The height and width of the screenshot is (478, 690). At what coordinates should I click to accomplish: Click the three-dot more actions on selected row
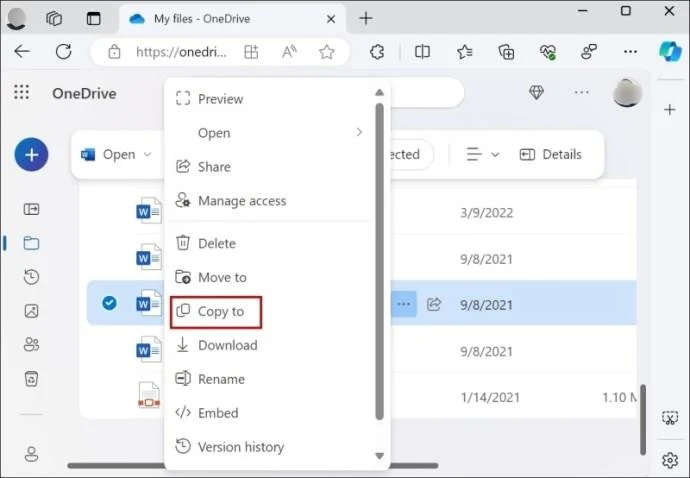[403, 303]
